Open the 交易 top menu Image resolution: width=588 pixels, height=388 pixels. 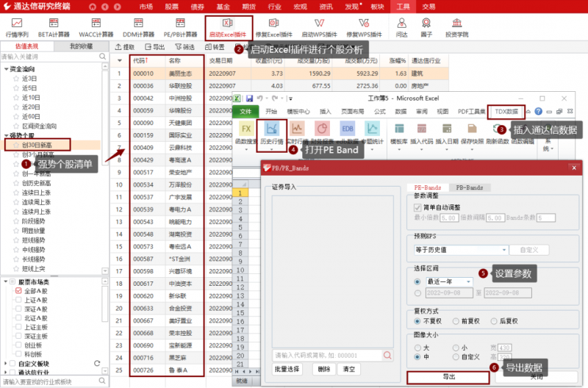click(429, 7)
